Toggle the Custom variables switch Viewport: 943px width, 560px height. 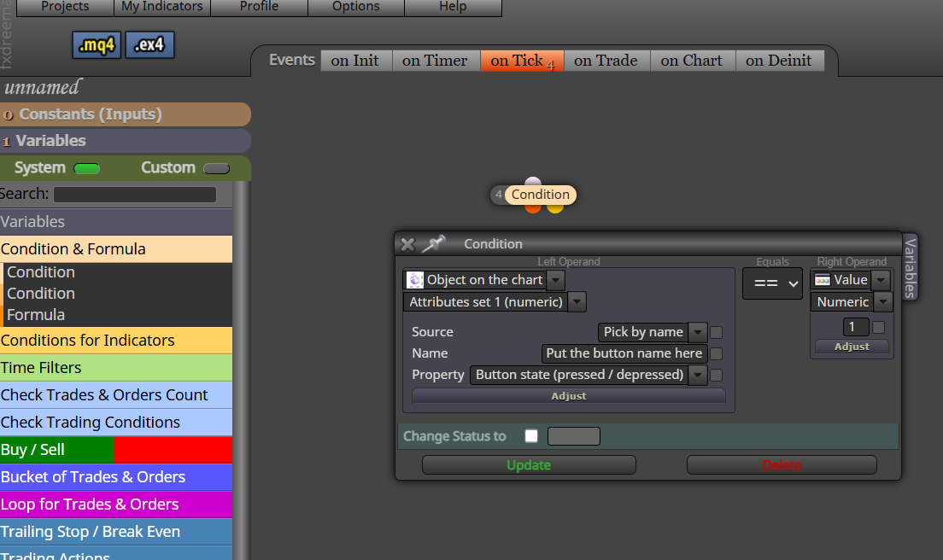pyautogui.click(x=216, y=168)
